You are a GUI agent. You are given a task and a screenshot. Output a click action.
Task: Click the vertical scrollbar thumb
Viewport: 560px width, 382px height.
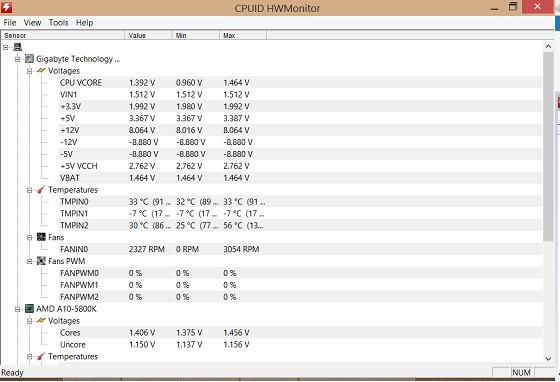(548, 146)
